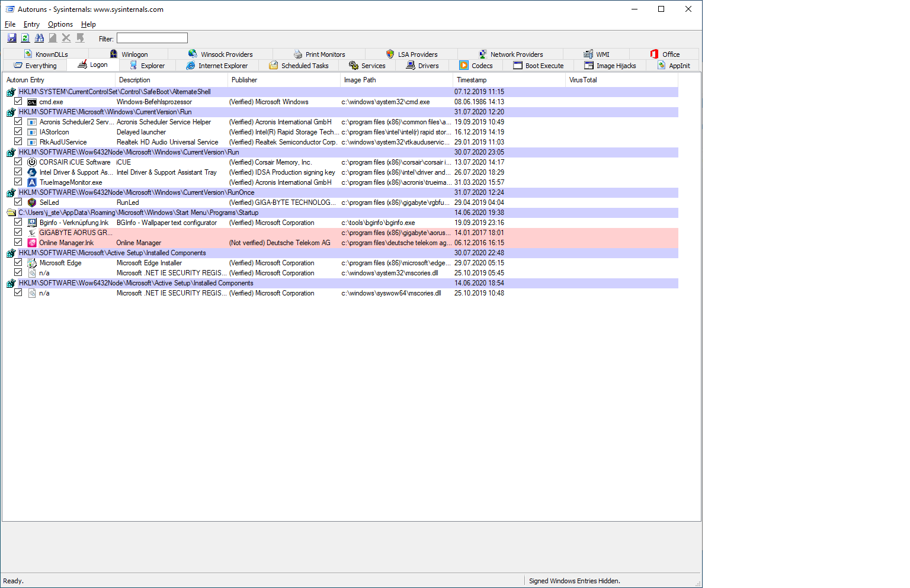Open the File menu
This screenshot has width=910, height=588.
click(10, 24)
